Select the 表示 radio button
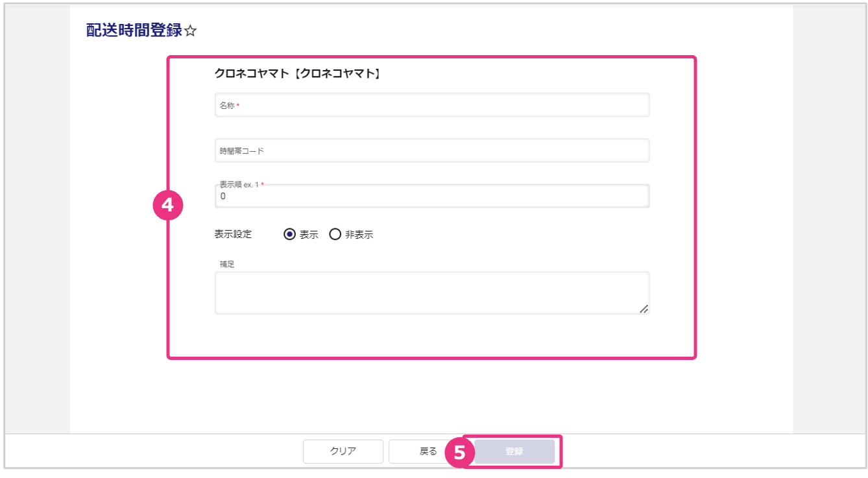The image size is (868, 478). click(290, 235)
